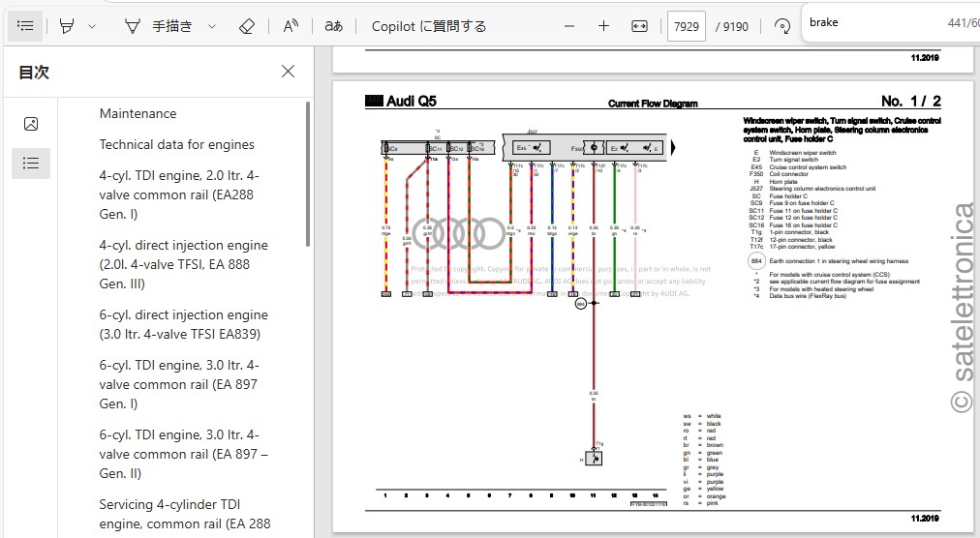The height and width of the screenshot is (538, 980).
Task: Click the fit to width icon
Action: 639,26
